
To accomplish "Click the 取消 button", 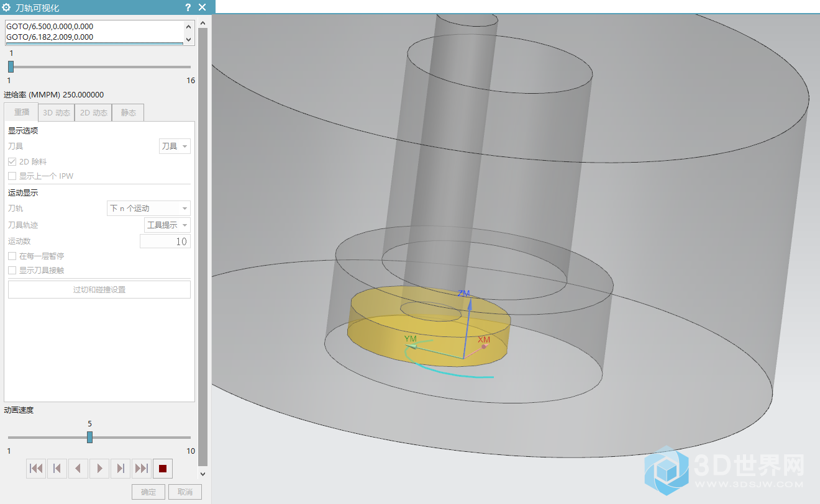I will 185,492.
